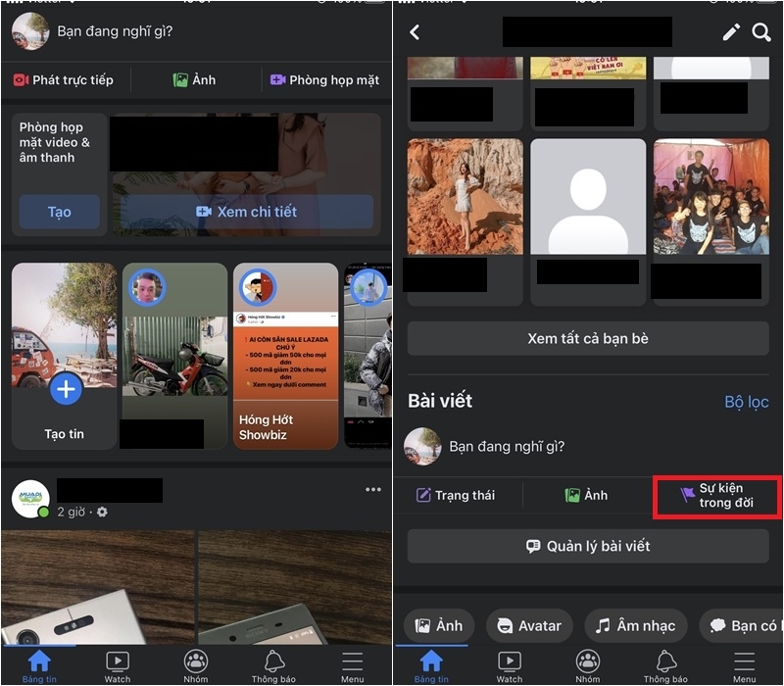The height and width of the screenshot is (686, 784).
Task: Open Quản lý bài viết post manager
Action: [587, 547]
